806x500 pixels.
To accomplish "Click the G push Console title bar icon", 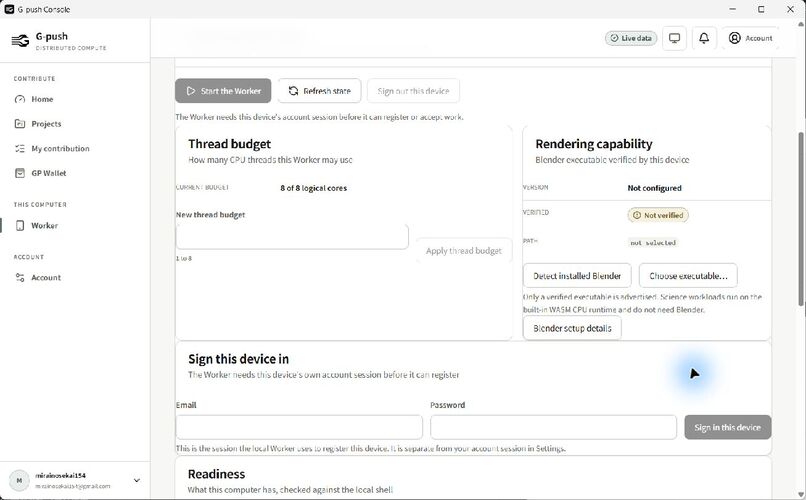I will click(9, 9).
